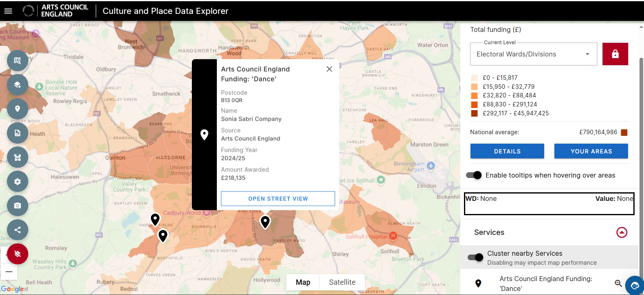
Task: Click the £32,820 - £88,484 legend swatch
Action: (474, 95)
